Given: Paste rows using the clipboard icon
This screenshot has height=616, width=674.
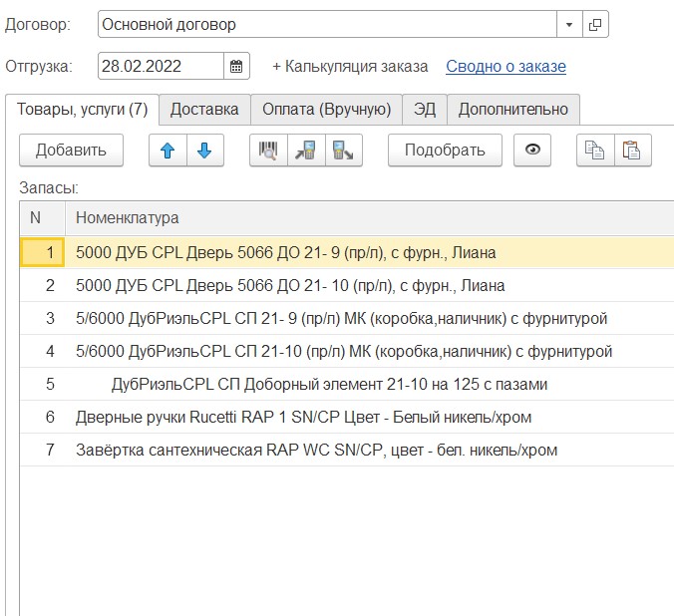Looking at the screenshot, I should click(x=632, y=151).
